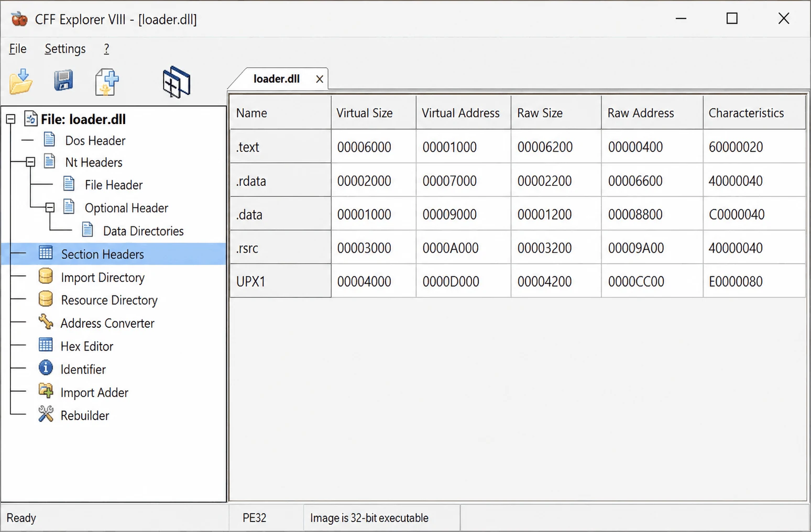811x532 pixels.
Task: Click the File: loader.dll document icon
Action: coord(31,119)
